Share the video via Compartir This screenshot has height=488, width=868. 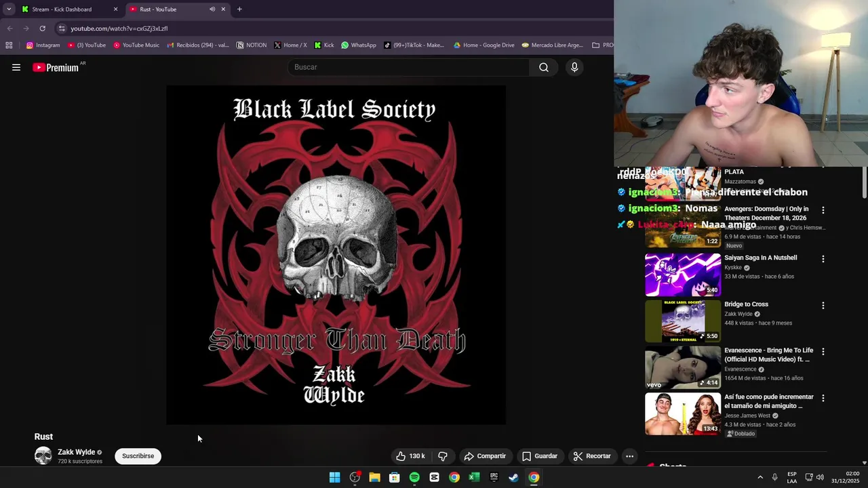coord(485,456)
